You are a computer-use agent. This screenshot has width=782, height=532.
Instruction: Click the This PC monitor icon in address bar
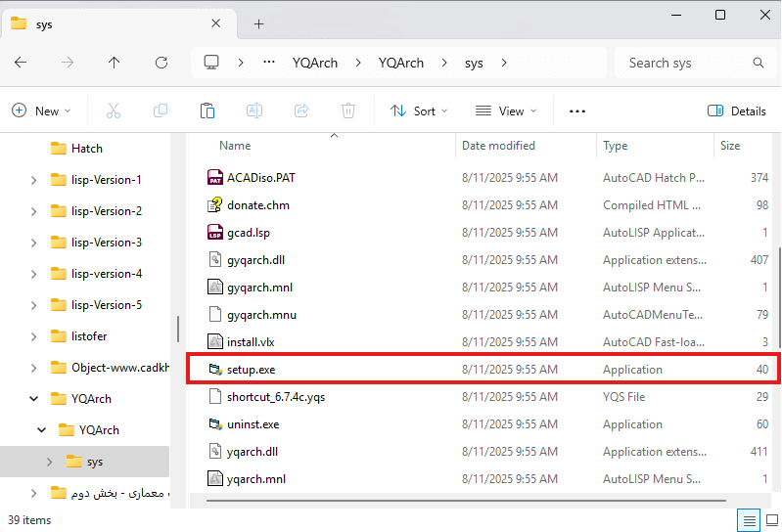211,63
